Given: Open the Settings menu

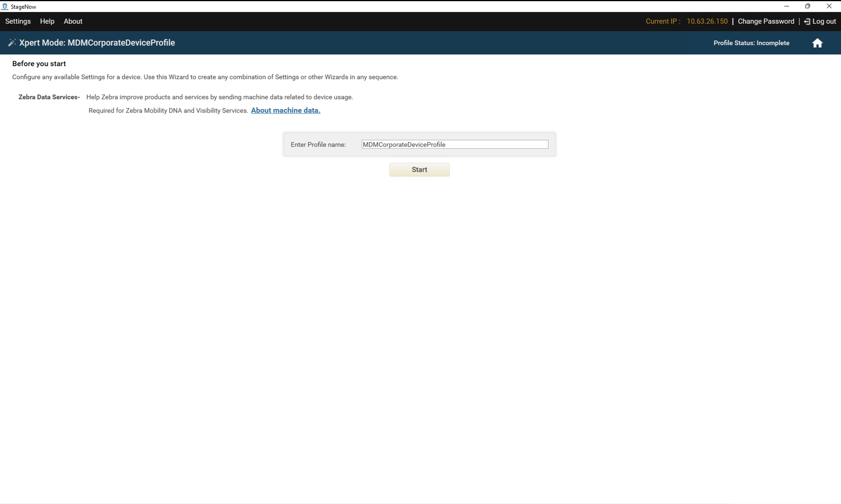Looking at the screenshot, I should [x=18, y=21].
